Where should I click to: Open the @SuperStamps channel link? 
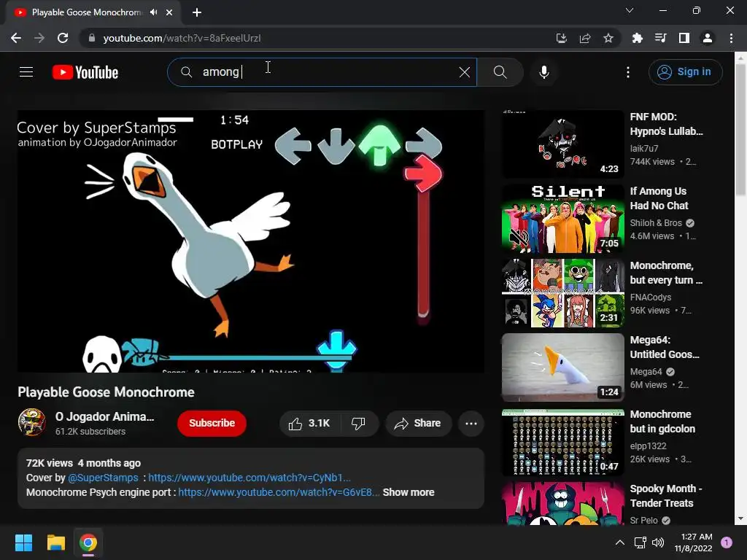103,478
